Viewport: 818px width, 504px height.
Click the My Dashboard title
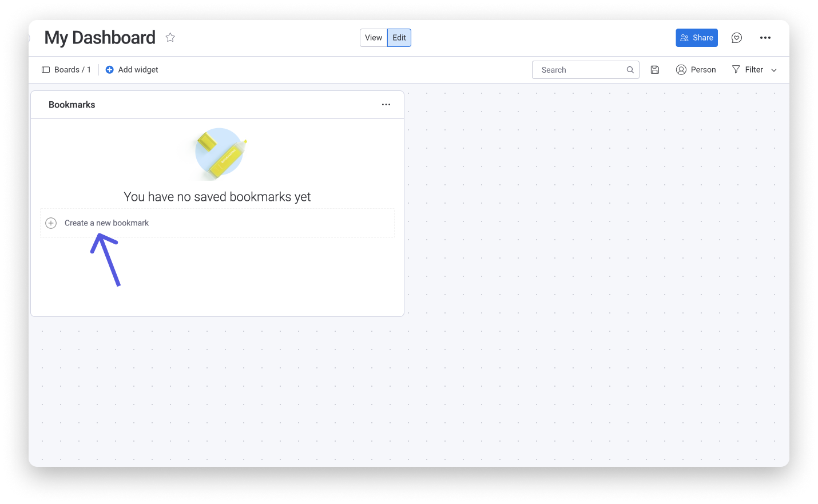click(100, 38)
